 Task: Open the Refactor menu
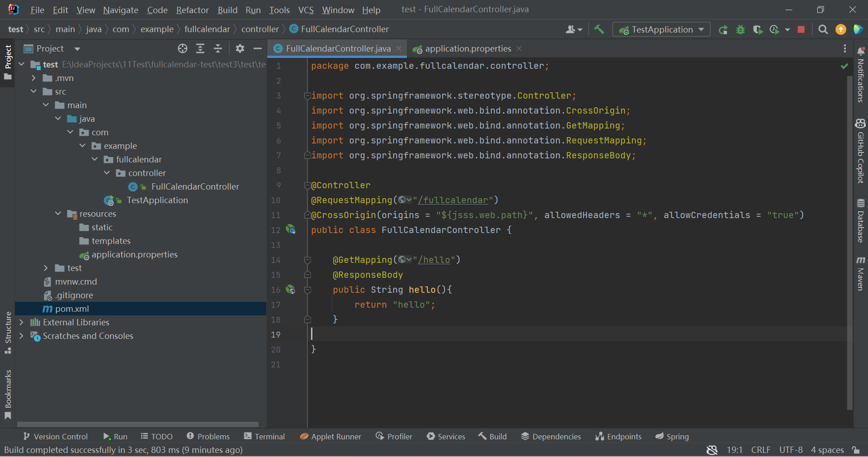tap(192, 10)
